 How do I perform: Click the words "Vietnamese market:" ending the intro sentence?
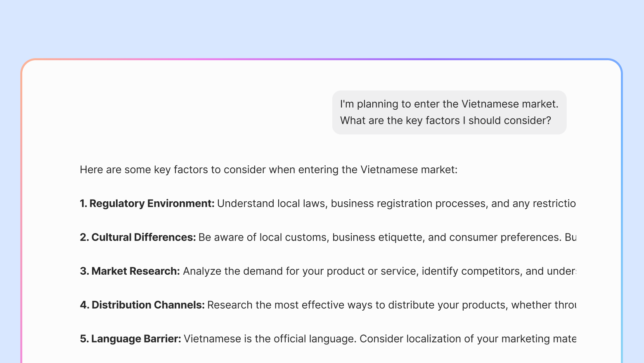(x=409, y=170)
